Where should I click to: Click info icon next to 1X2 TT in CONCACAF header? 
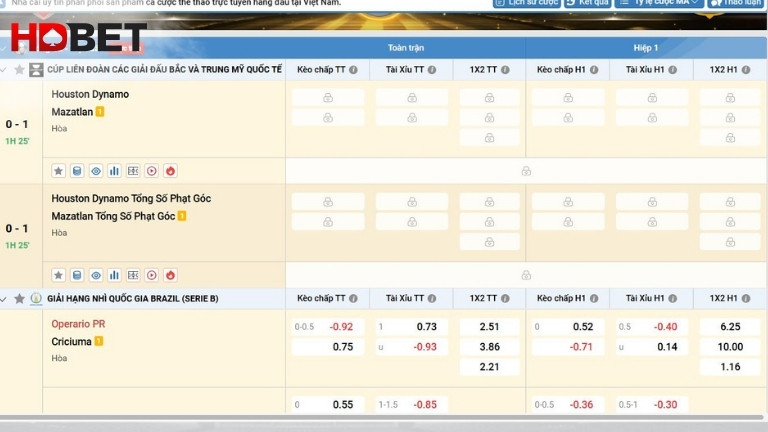[505, 70]
